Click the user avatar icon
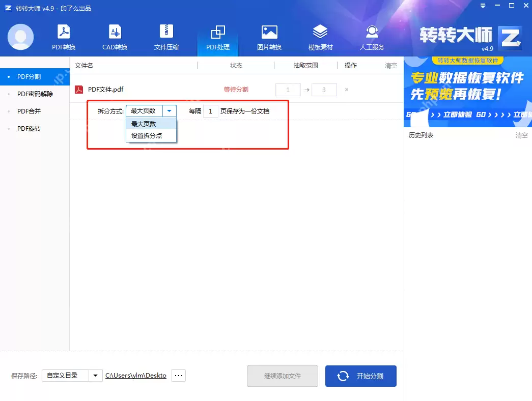Viewport: 532px width, 401px height. [20, 37]
